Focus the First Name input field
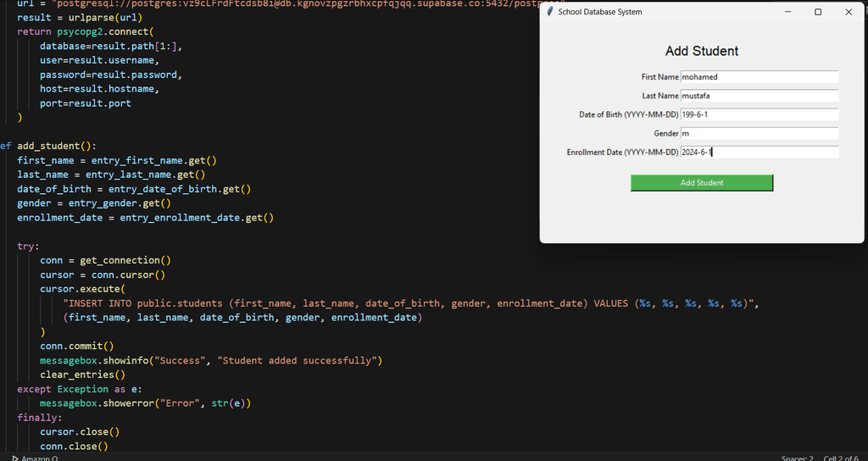Image resolution: width=868 pixels, height=461 pixels. (x=759, y=77)
